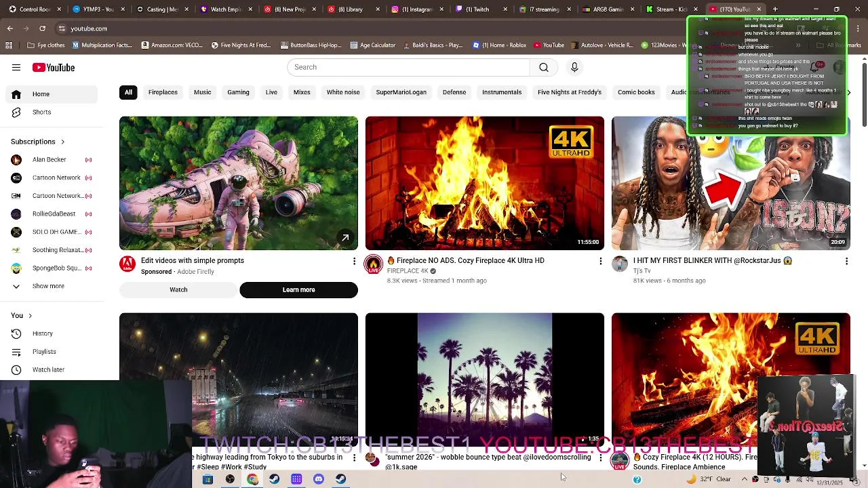Click the Tj's Tv channel name
The height and width of the screenshot is (488, 868).
pos(642,271)
